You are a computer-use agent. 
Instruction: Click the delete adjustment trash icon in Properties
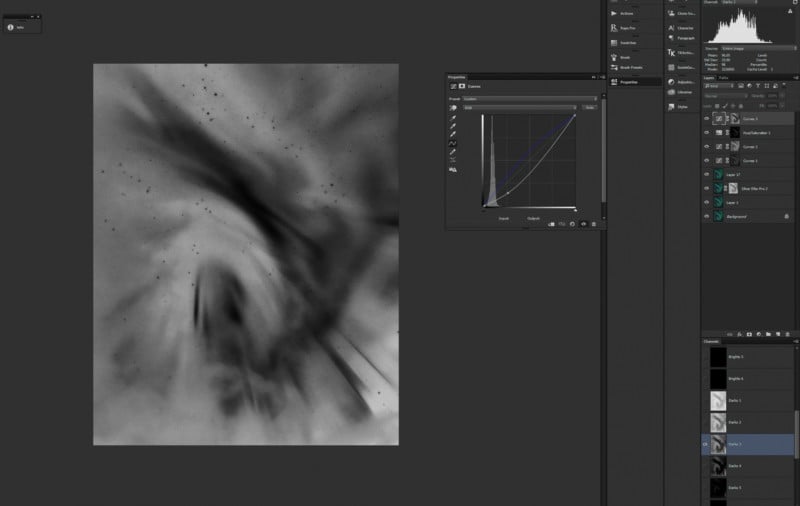tap(594, 224)
